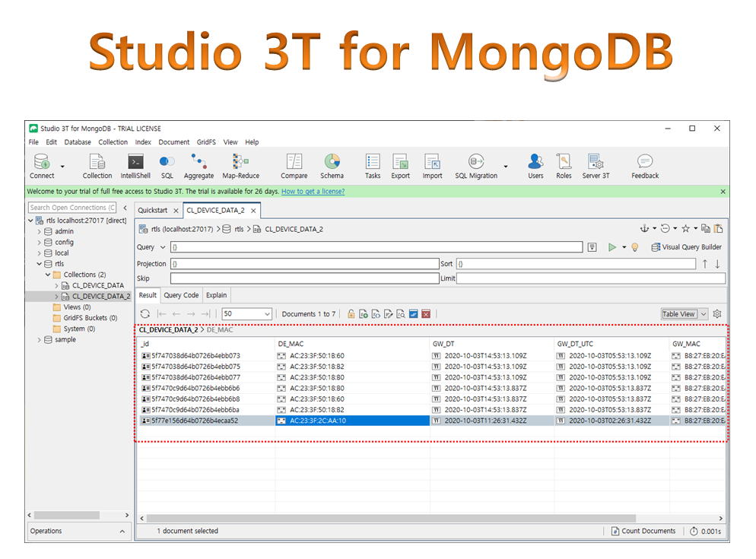756x559 pixels.
Task: Click the red delete document icon
Action: click(x=426, y=314)
